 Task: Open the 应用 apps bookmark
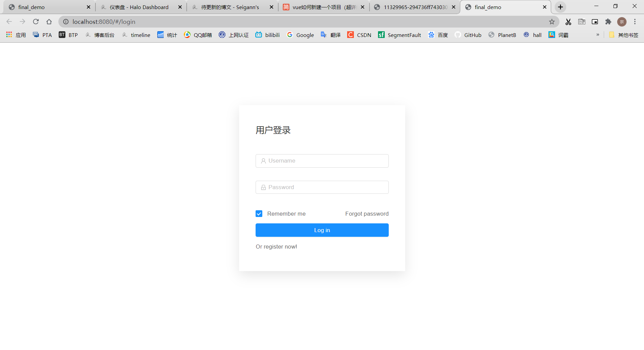tap(16, 35)
